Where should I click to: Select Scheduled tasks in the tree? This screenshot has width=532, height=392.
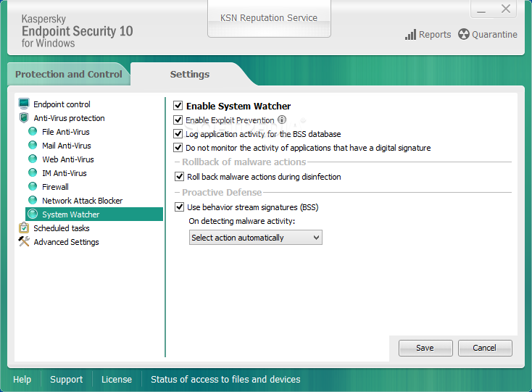[x=62, y=228]
